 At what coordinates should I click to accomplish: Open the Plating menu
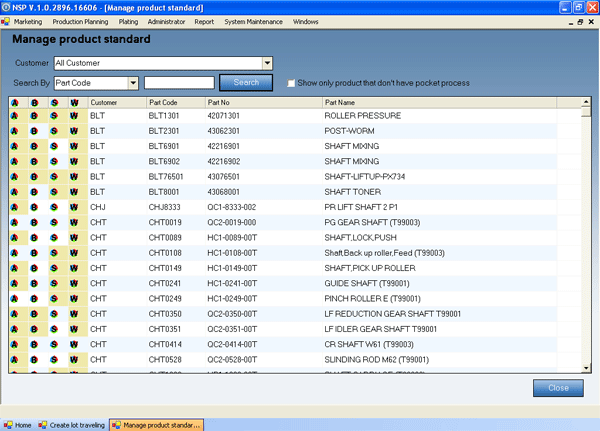(x=127, y=20)
